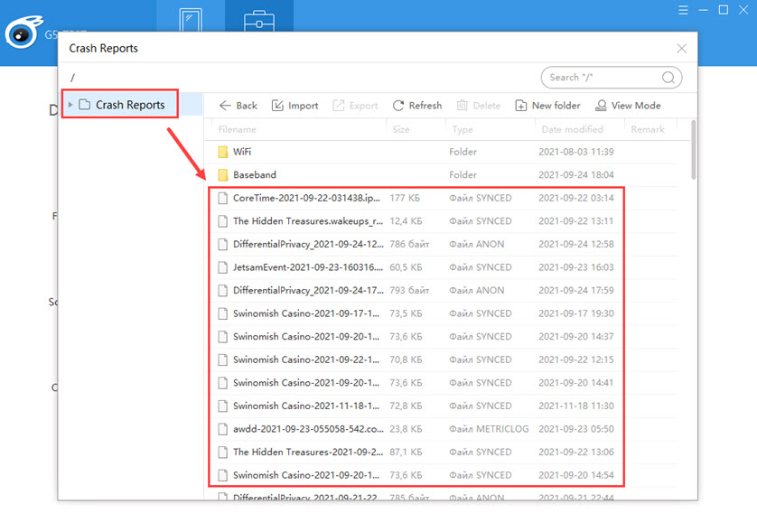The height and width of the screenshot is (532, 757).
Task: Sort files by the Size column
Action: pyautogui.click(x=400, y=129)
